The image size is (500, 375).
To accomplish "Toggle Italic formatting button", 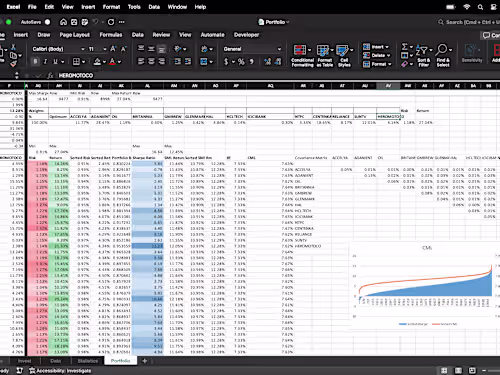I will pyautogui.click(x=45, y=61).
